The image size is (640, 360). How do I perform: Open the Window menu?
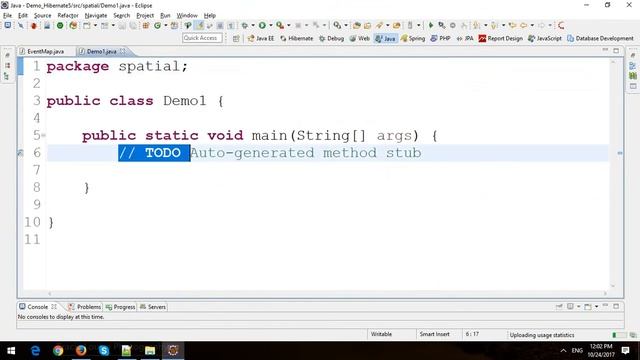click(187, 16)
